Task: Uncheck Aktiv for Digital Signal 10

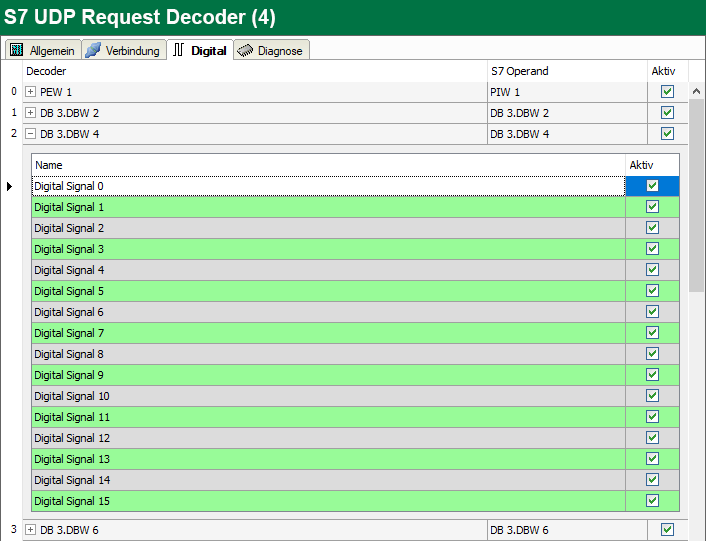Action: (x=652, y=396)
